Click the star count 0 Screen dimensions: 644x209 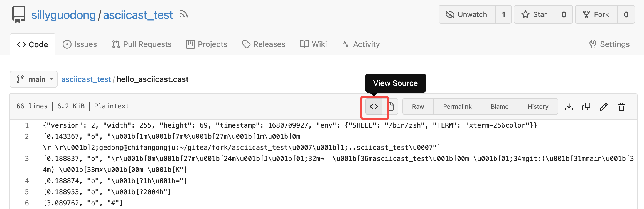(x=564, y=14)
